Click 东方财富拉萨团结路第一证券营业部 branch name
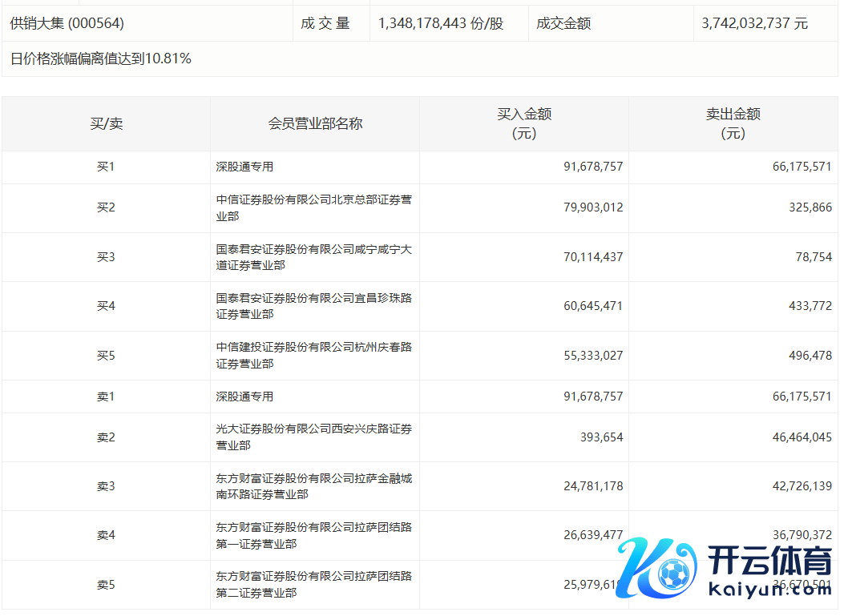Viewport: 844px width, 616px height. click(x=313, y=535)
